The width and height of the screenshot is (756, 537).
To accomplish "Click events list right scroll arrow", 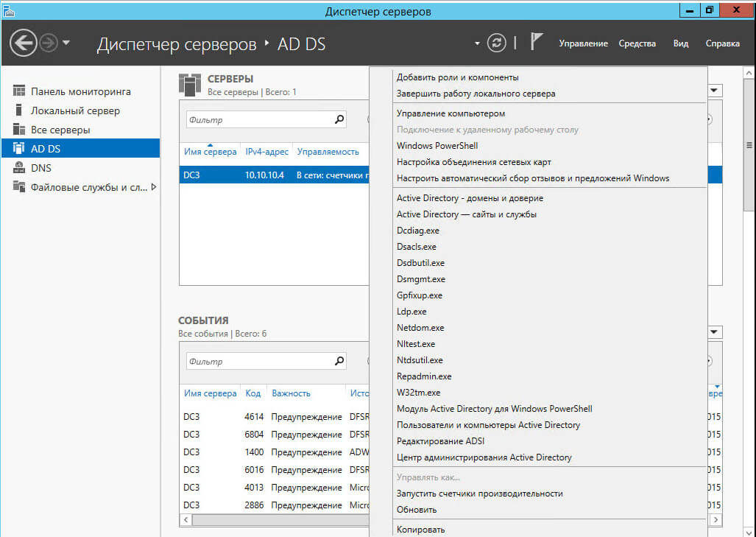I will (716, 519).
